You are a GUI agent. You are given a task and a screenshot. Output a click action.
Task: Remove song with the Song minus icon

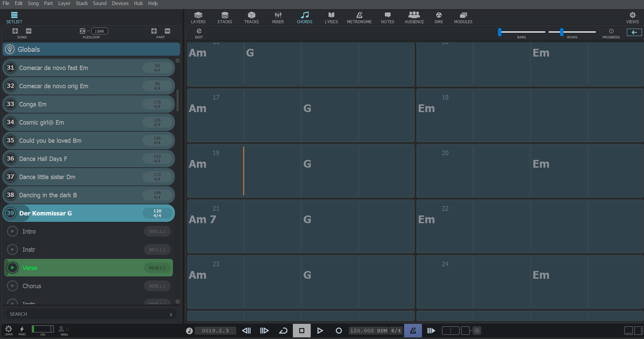pos(29,31)
